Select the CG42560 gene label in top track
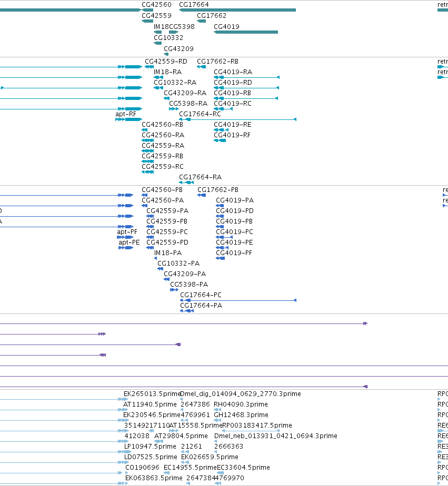The image size is (448, 486). [x=156, y=5]
